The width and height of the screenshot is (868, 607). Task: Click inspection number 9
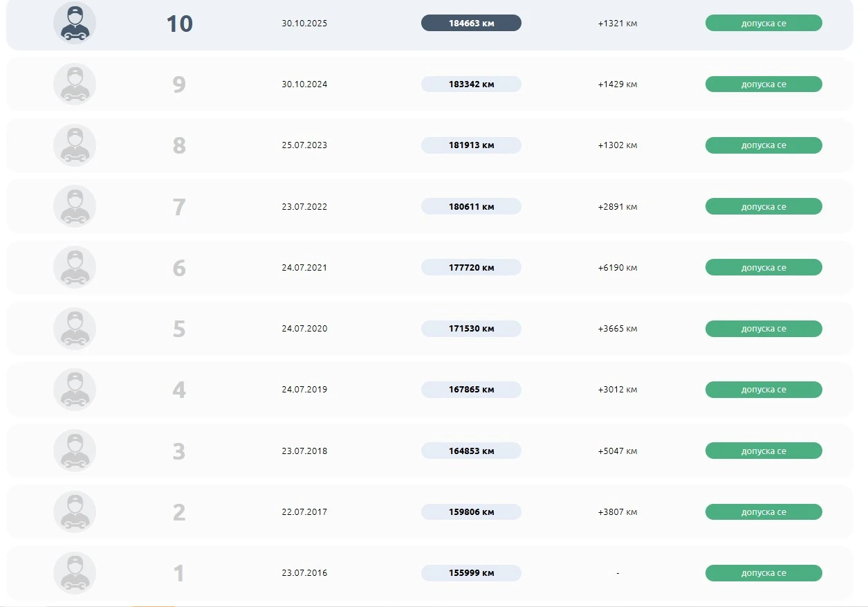click(x=179, y=84)
